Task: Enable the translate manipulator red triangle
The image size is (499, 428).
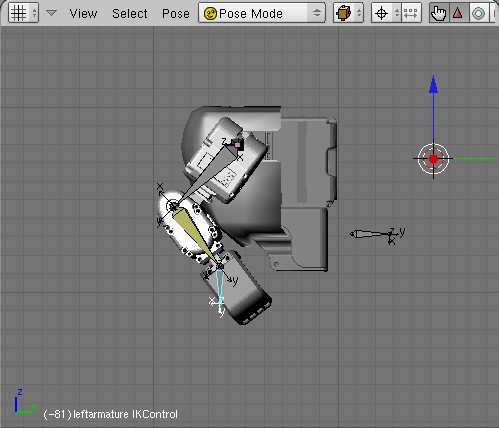Action: click(458, 13)
